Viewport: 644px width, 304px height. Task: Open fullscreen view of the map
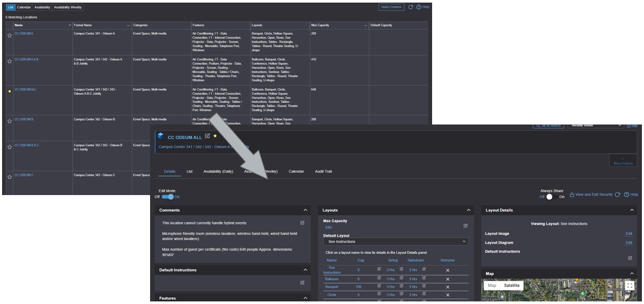630,286
